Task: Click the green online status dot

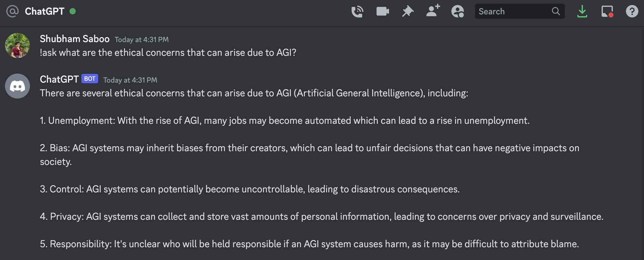Action: pyautogui.click(x=73, y=11)
